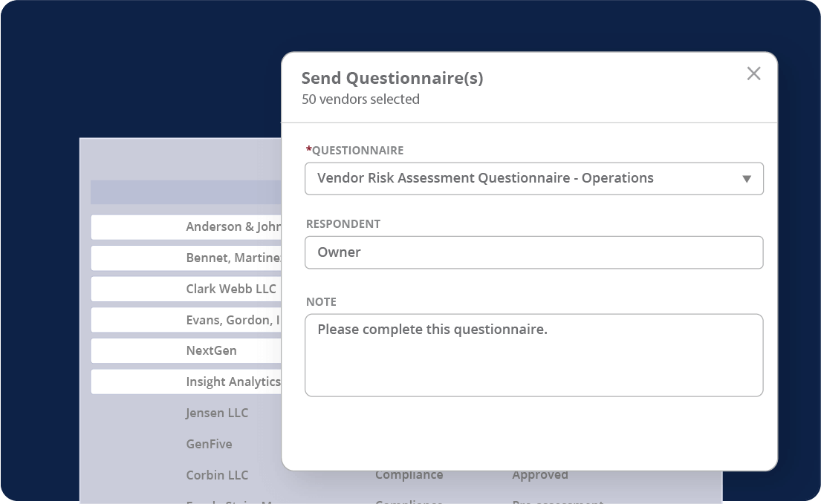
Task: Choose the Clark Webb LLC vendor row
Action: (230, 289)
